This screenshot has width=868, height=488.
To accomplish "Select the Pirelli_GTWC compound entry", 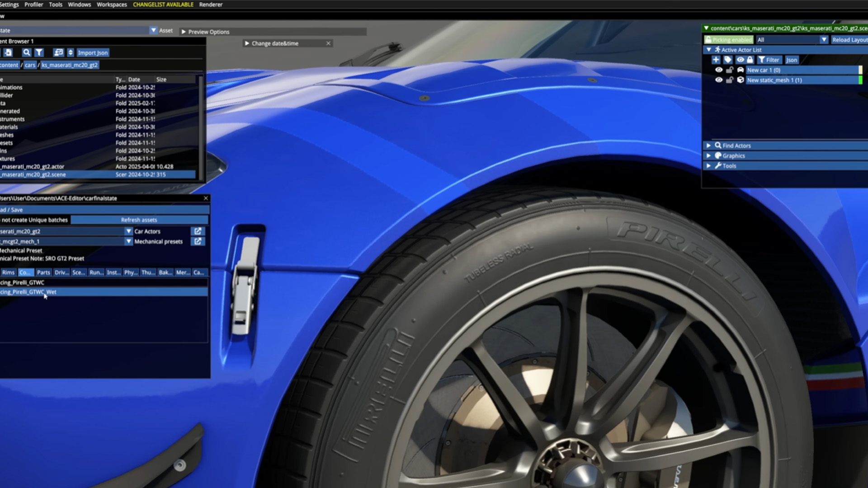I will point(104,282).
